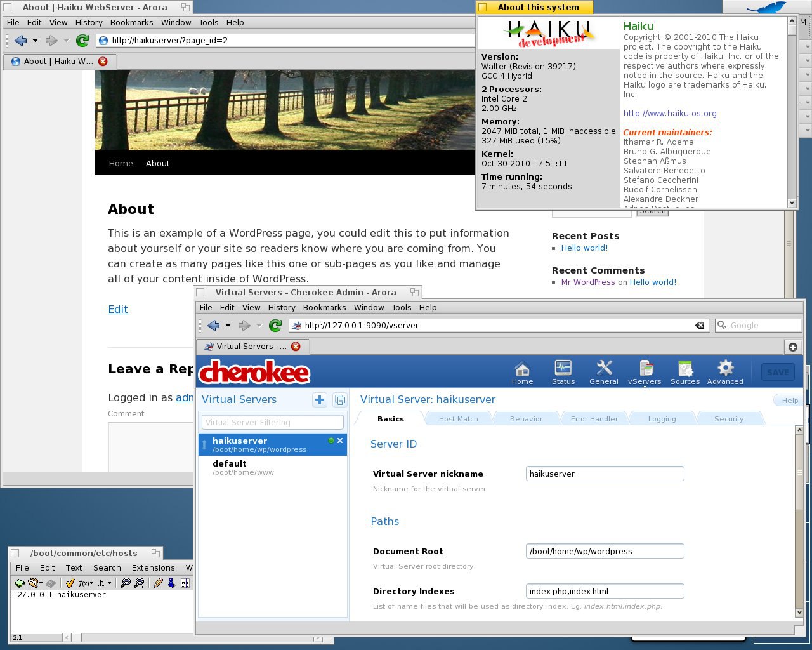Click the Virtual Server Filtering field
Image resolution: width=812 pixels, height=650 pixels.
coord(273,422)
